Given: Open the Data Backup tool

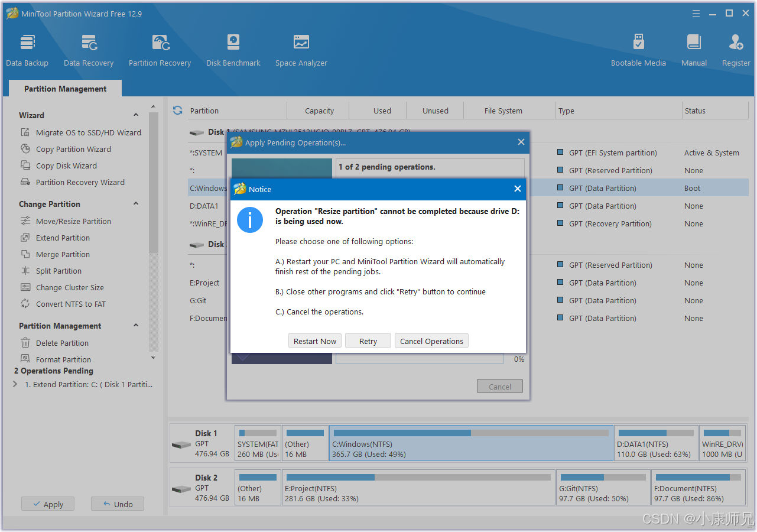Looking at the screenshot, I should [27, 50].
